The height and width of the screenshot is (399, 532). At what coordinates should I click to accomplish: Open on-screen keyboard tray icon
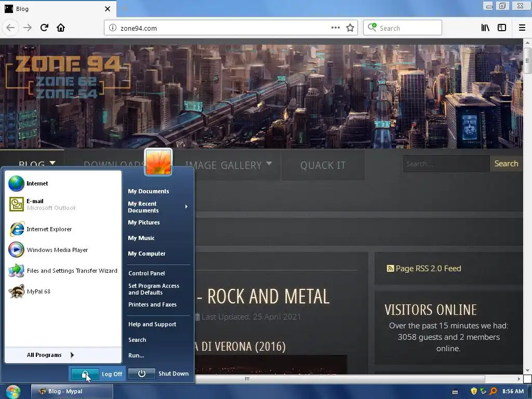[x=455, y=392]
